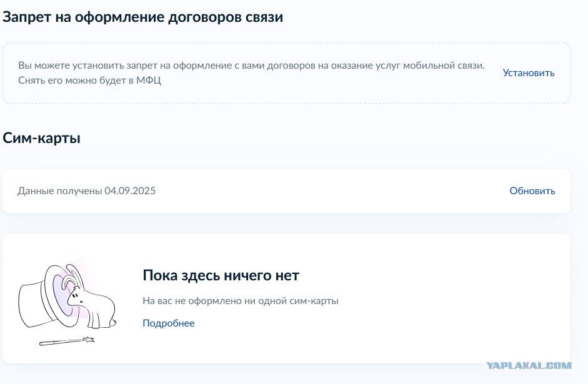588x384 pixels.
Task: Click the Пока здесь ничего нет title
Action: click(x=221, y=275)
